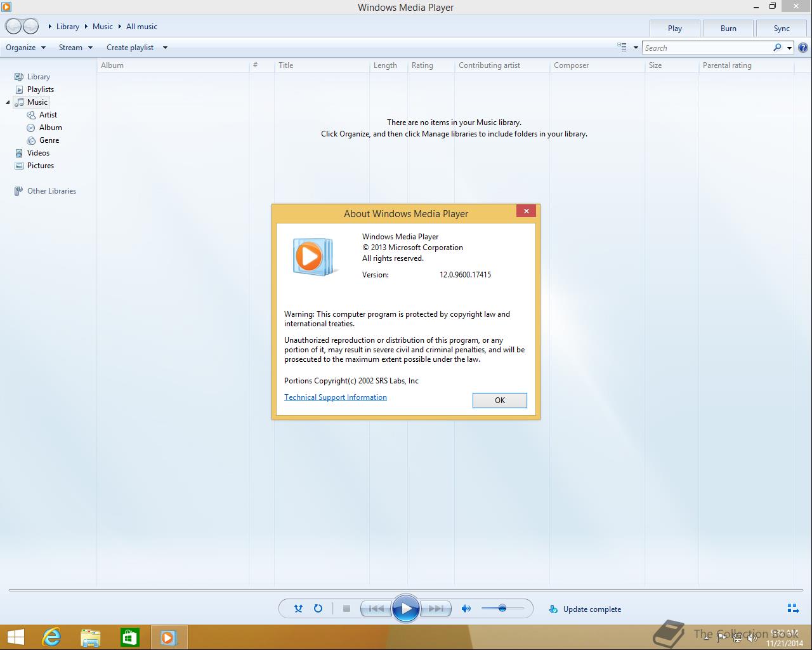Screen dimensions: 812x650
Task: Click the seek bar above playback controls
Action: click(406, 590)
